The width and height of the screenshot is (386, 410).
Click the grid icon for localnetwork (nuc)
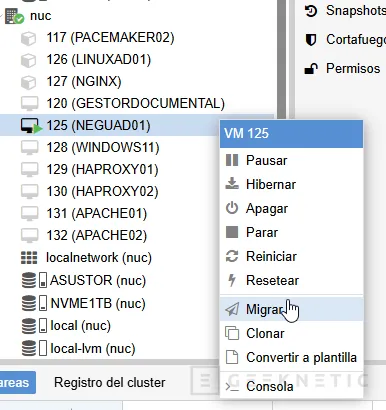coord(29,258)
